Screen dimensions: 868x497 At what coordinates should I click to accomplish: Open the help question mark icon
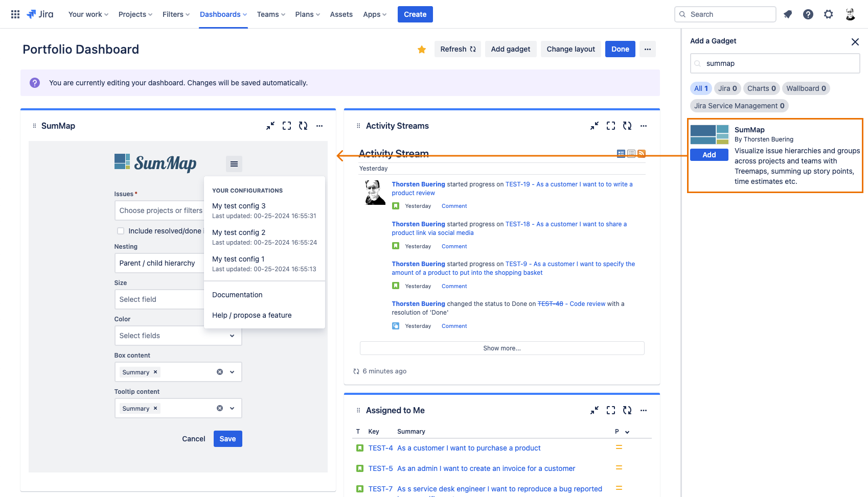click(808, 14)
